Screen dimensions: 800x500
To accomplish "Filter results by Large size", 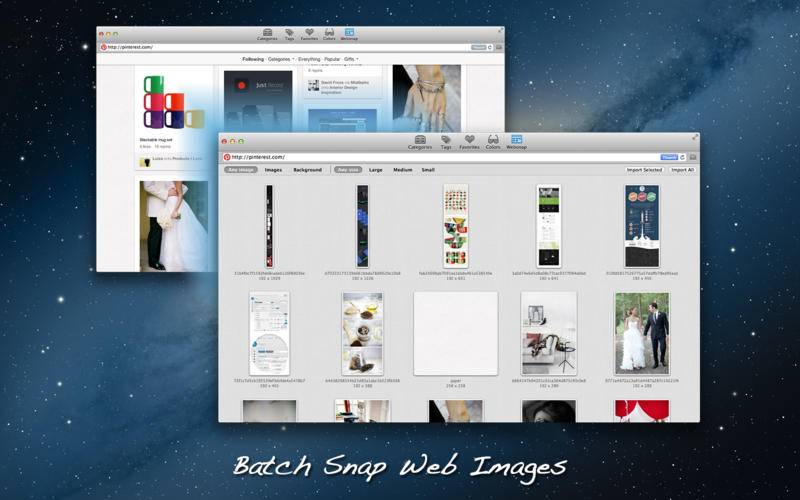I will click(x=376, y=169).
